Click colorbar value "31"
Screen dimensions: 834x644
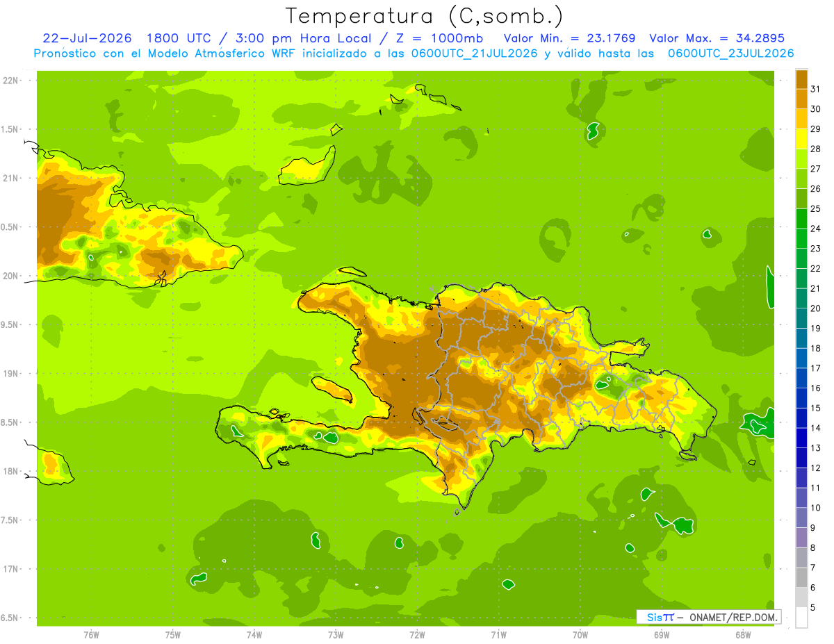(816, 89)
